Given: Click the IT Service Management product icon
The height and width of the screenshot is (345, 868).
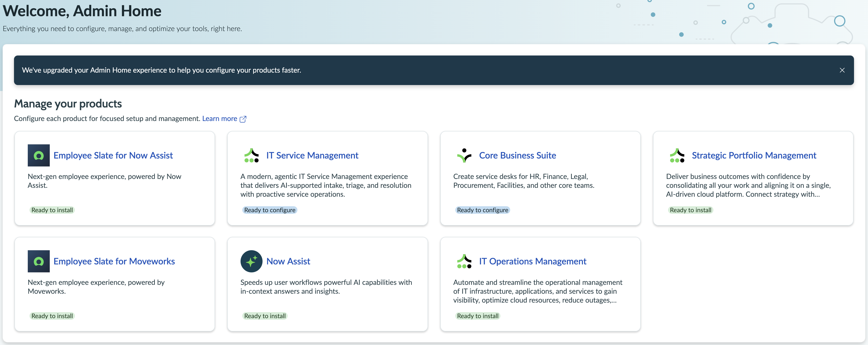Looking at the screenshot, I should pos(251,155).
